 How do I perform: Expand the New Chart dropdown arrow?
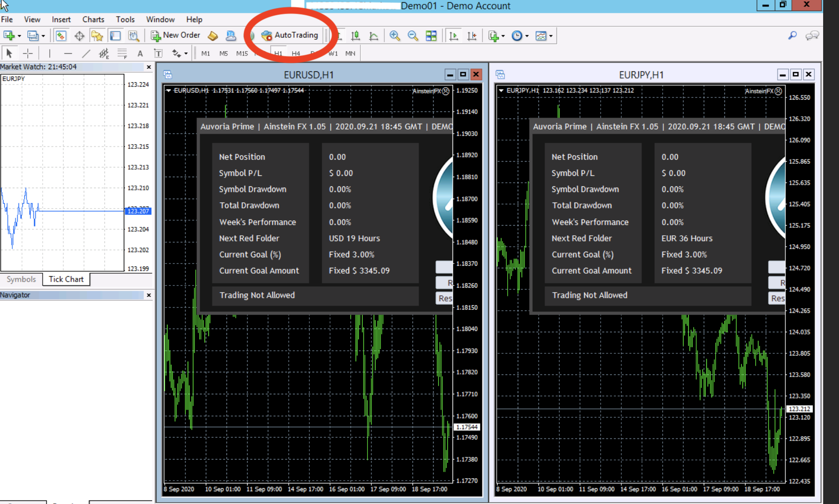click(x=19, y=36)
